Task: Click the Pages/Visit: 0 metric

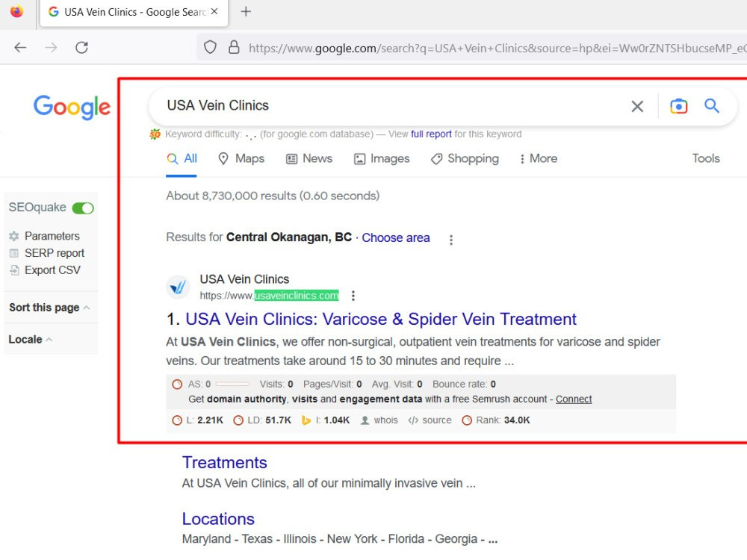Action: click(x=332, y=385)
